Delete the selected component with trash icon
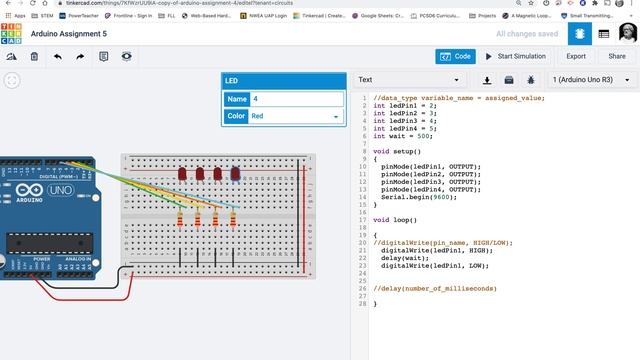The height and width of the screenshot is (360, 640). [34, 56]
